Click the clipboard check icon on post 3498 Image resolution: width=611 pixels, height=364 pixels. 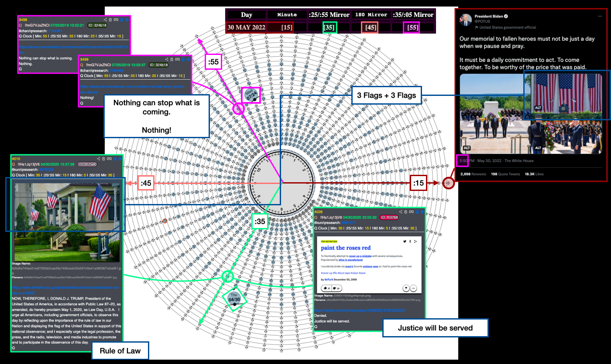pyautogui.click(x=110, y=20)
